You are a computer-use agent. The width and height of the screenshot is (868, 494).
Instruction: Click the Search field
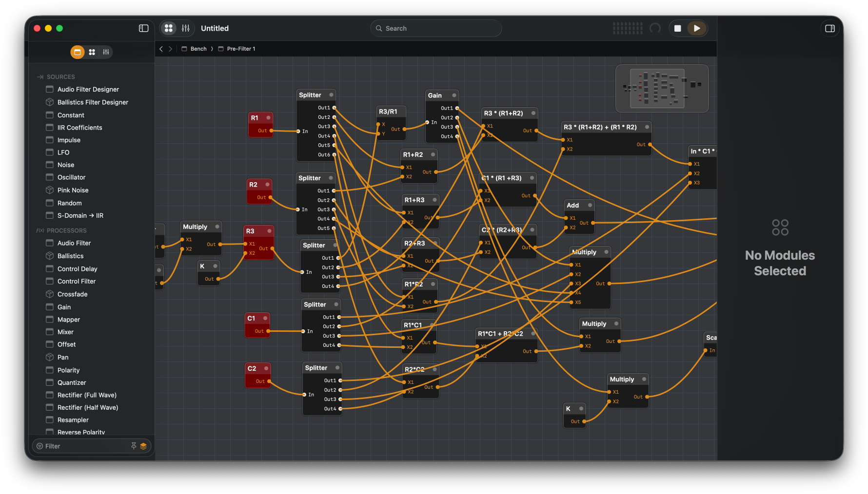[436, 28]
